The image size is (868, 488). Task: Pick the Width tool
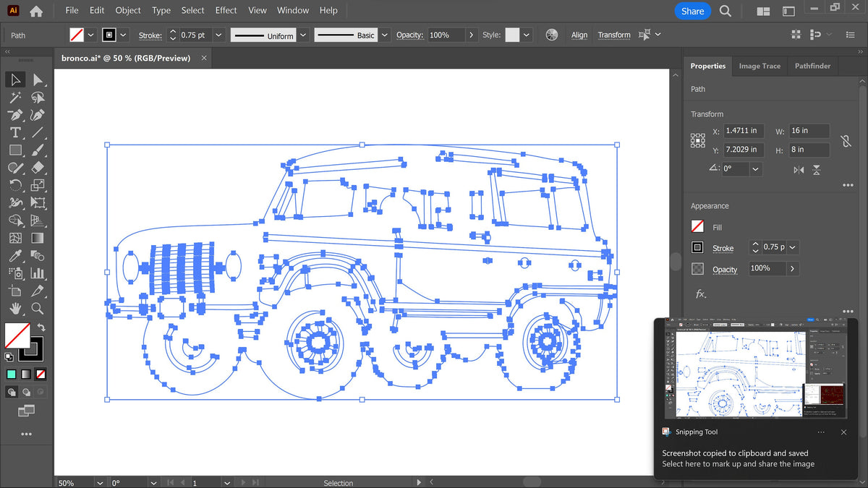point(15,203)
